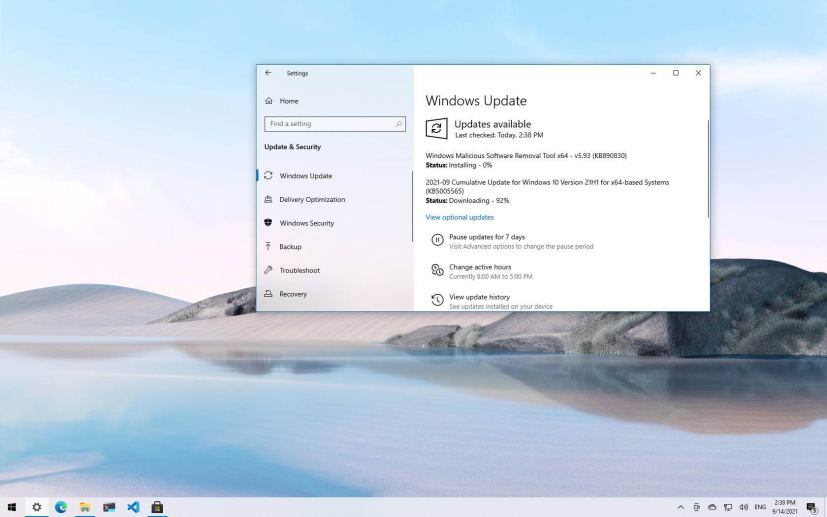Click the active hours clock icon

click(437, 270)
